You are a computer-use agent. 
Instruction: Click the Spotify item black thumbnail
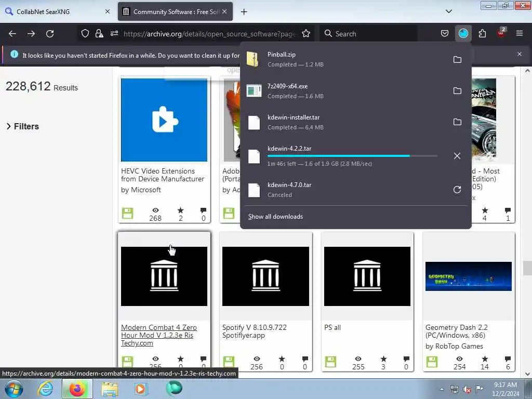point(265,276)
